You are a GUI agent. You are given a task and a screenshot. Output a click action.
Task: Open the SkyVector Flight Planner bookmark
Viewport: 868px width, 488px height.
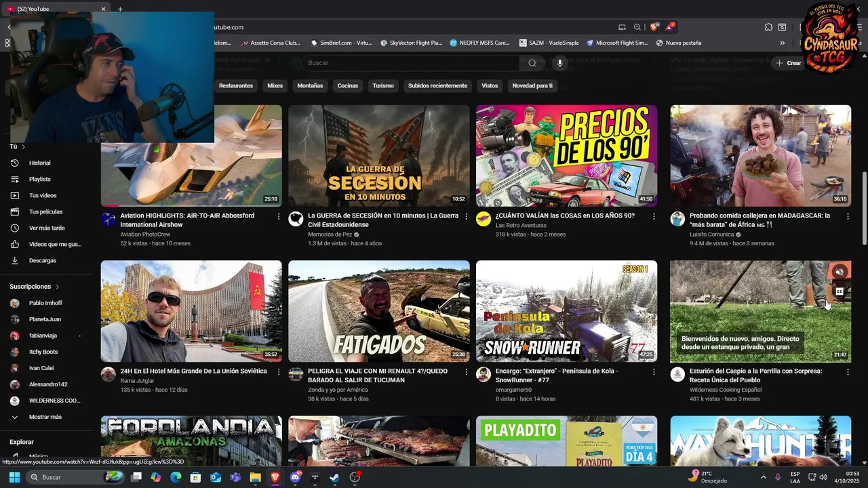pos(411,43)
